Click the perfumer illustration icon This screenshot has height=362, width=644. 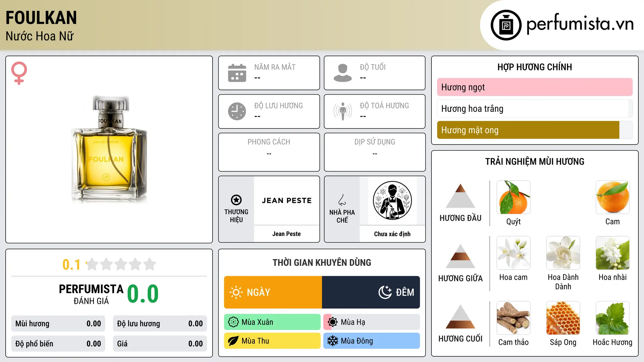(392, 200)
